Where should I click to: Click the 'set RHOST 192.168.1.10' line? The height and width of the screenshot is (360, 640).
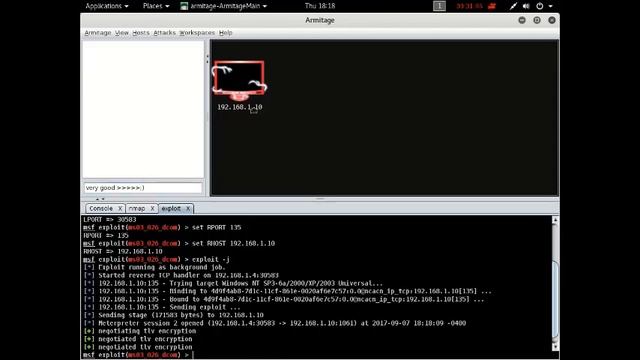(x=179, y=243)
